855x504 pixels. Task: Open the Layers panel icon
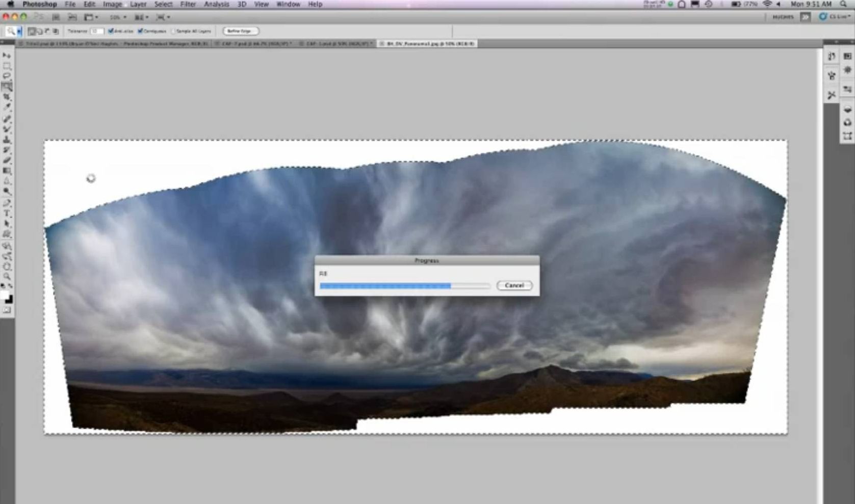[847, 109]
